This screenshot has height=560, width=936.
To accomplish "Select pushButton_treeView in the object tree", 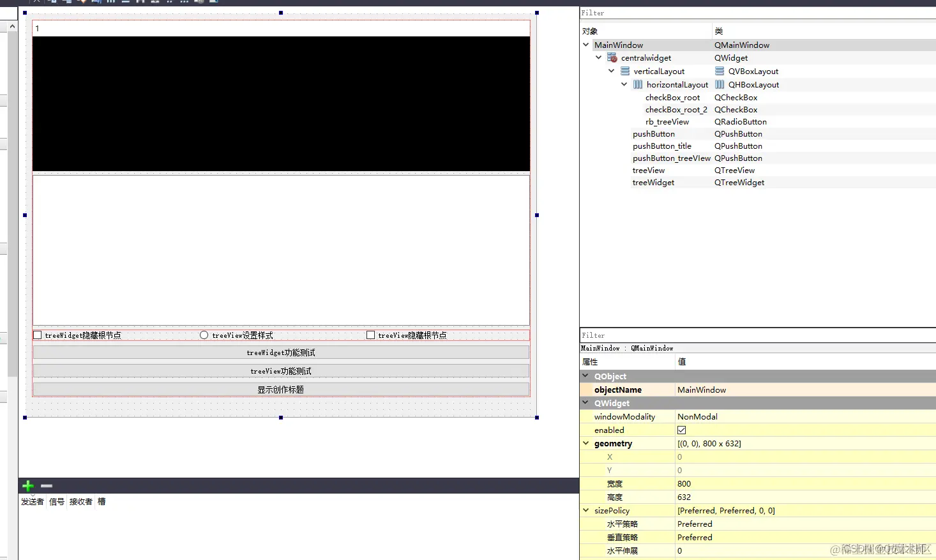I will tap(672, 158).
